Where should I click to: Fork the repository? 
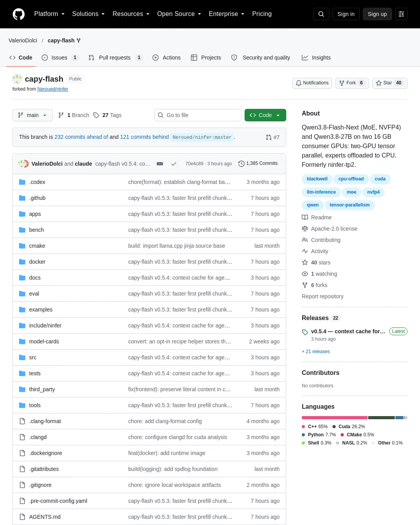[352, 83]
